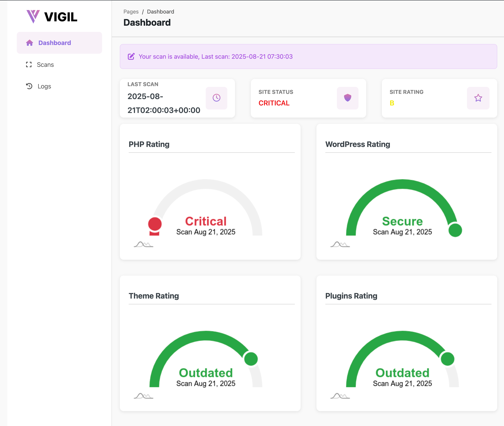
Task: Click the star icon on Site Rating card
Action: click(x=478, y=98)
